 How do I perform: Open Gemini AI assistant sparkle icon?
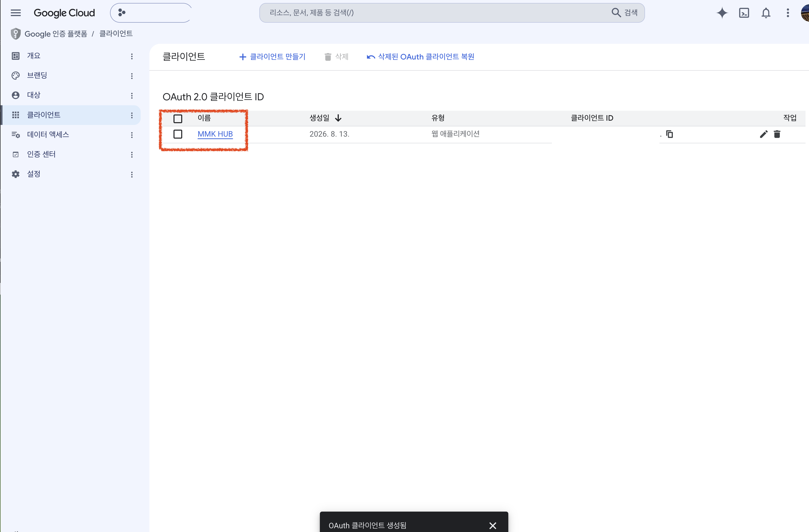(x=722, y=13)
